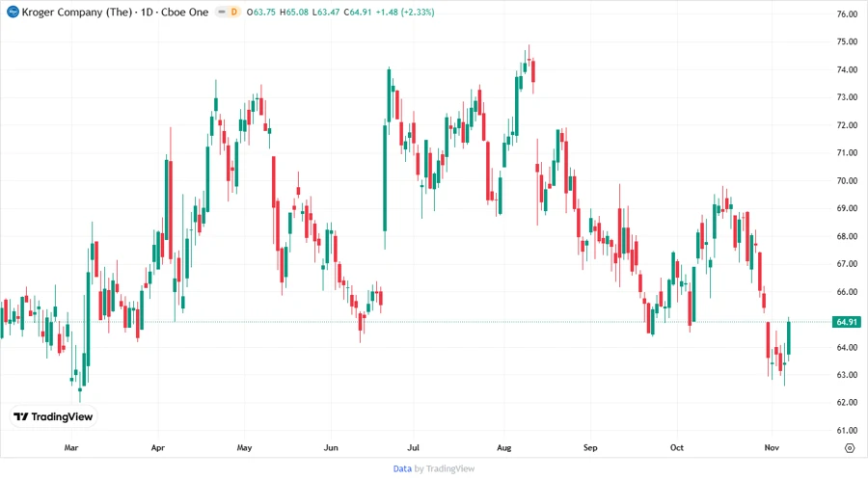Open the Data link below chart
This screenshot has width=868, height=480.
click(x=402, y=468)
